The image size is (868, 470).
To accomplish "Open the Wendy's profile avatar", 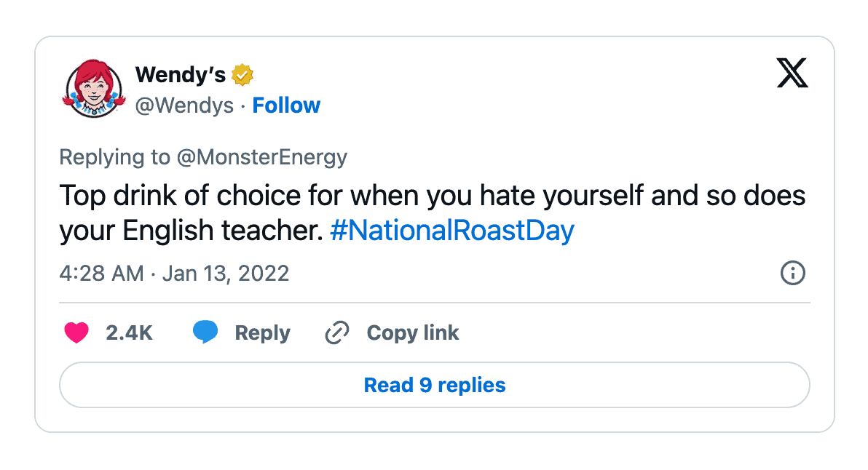I will click(93, 89).
